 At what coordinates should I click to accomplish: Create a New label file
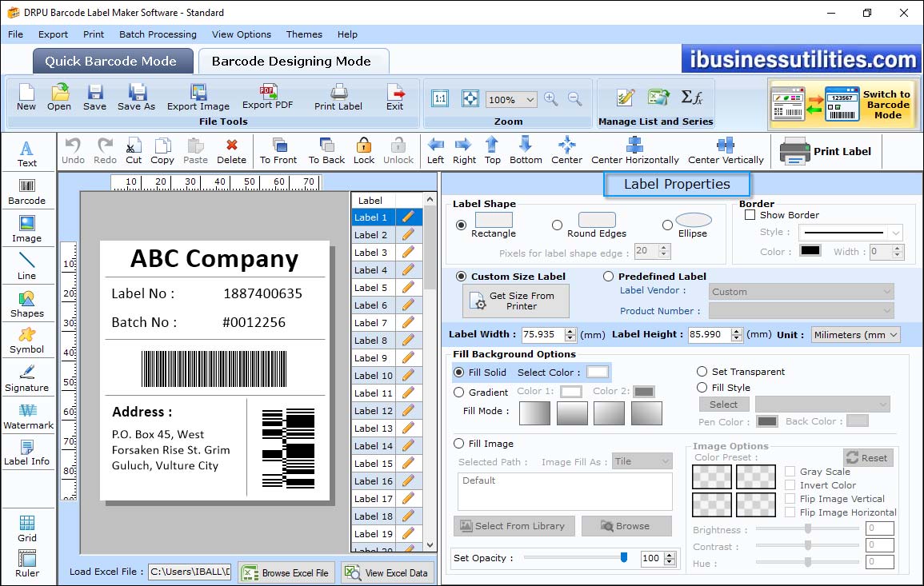click(26, 98)
